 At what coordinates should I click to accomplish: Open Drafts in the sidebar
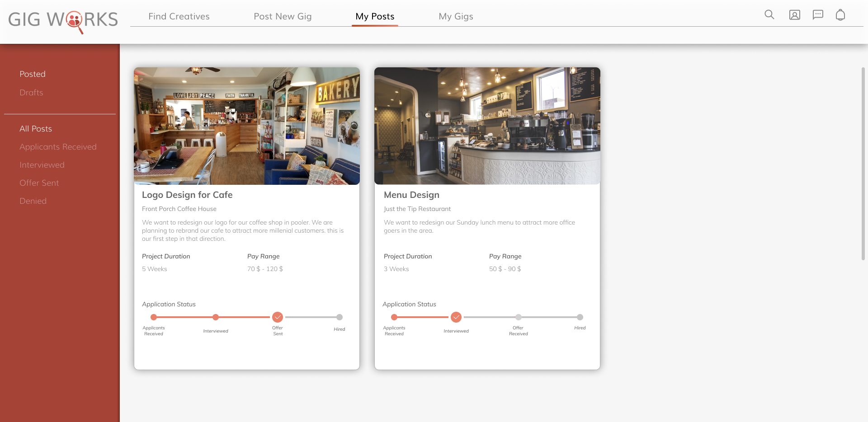pyautogui.click(x=31, y=93)
